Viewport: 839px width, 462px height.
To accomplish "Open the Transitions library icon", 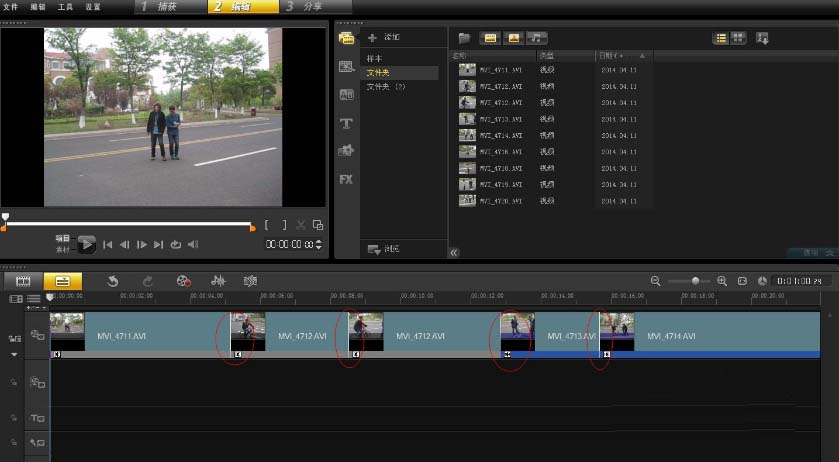I will [346, 66].
